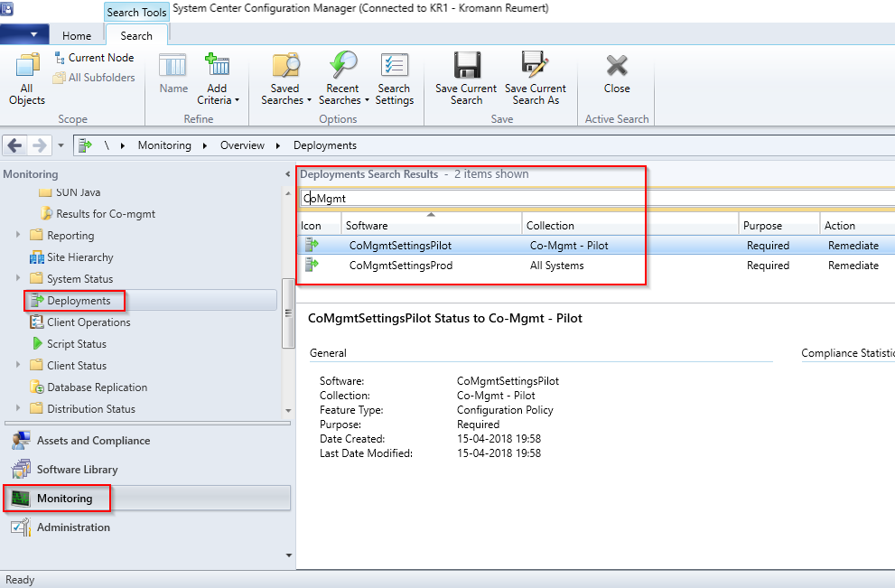The height and width of the screenshot is (588, 895).
Task: Open navigation history dropdown arrow
Action: point(61,145)
